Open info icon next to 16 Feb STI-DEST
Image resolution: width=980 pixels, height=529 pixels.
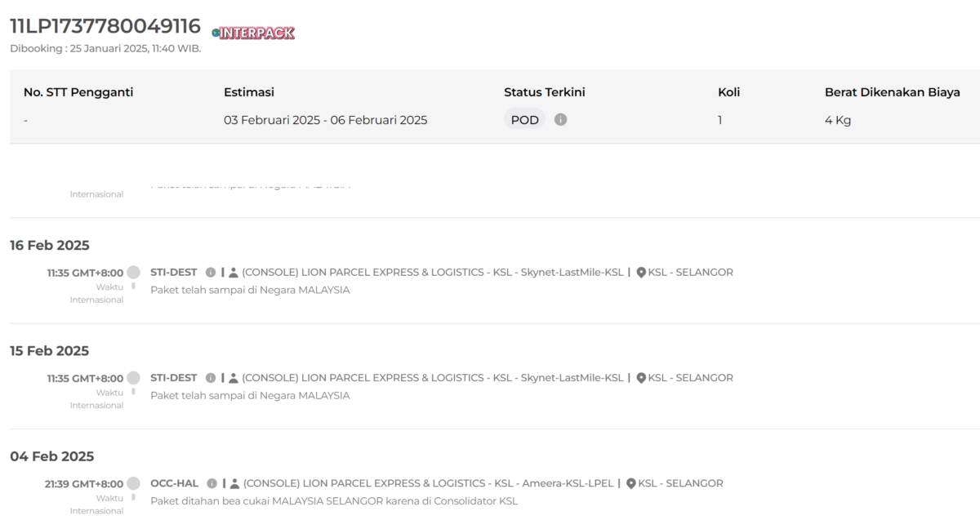tap(211, 273)
